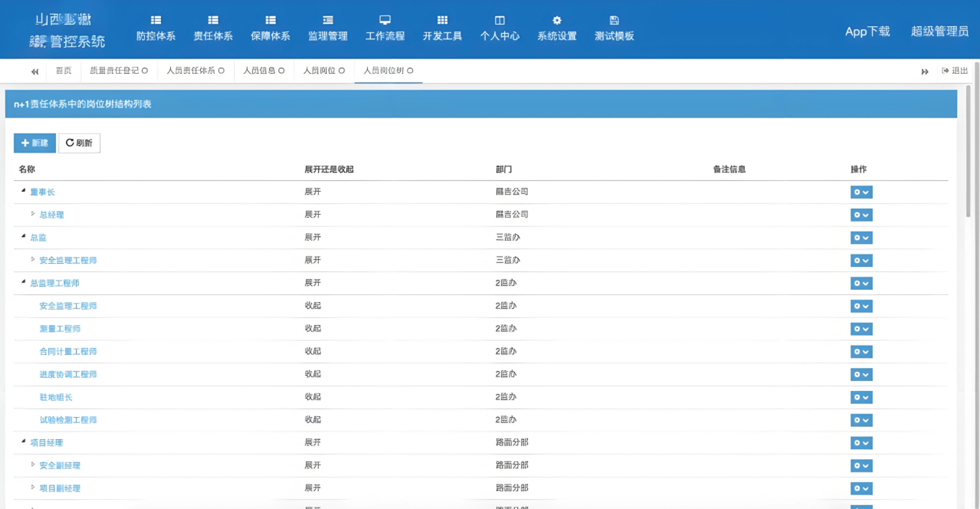The height and width of the screenshot is (509, 980).
Task: Open the 合同计量工程师 position link
Action: click(x=68, y=352)
